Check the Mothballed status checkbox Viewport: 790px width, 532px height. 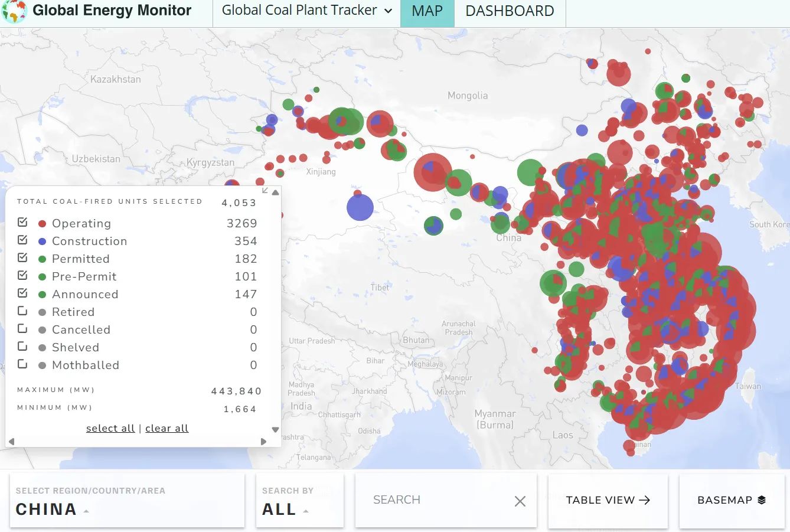pos(22,364)
